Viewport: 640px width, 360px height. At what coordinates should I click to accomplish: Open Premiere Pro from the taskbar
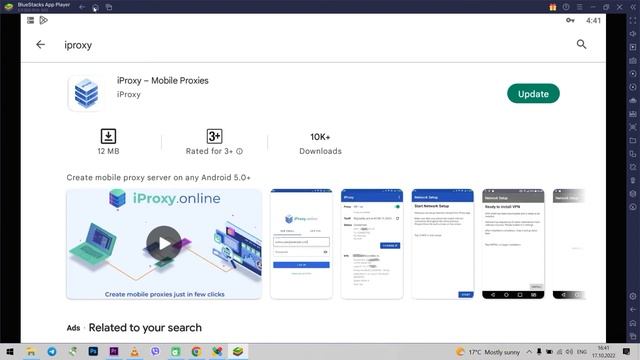114,351
